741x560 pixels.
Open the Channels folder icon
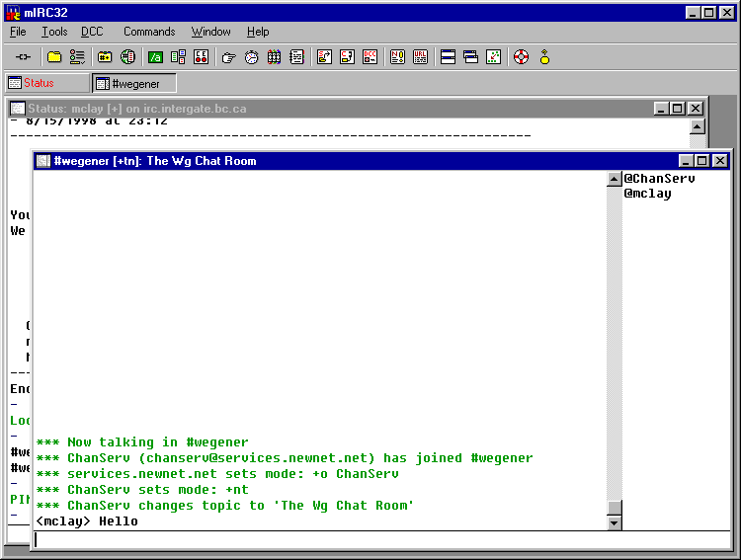coord(105,57)
